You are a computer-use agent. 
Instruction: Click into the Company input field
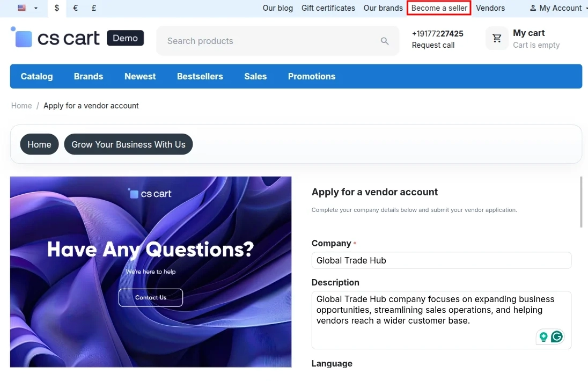click(x=442, y=260)
